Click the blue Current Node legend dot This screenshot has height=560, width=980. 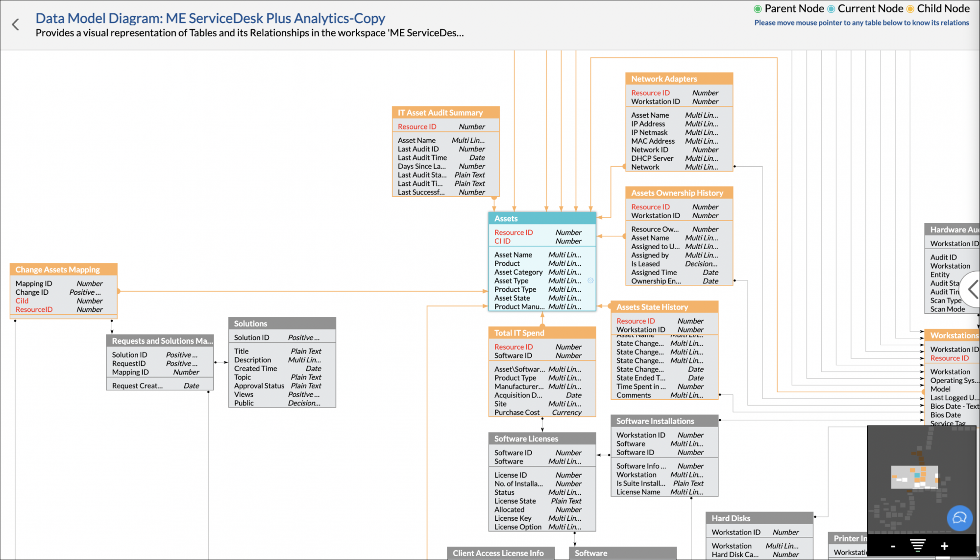click(831, 9)
